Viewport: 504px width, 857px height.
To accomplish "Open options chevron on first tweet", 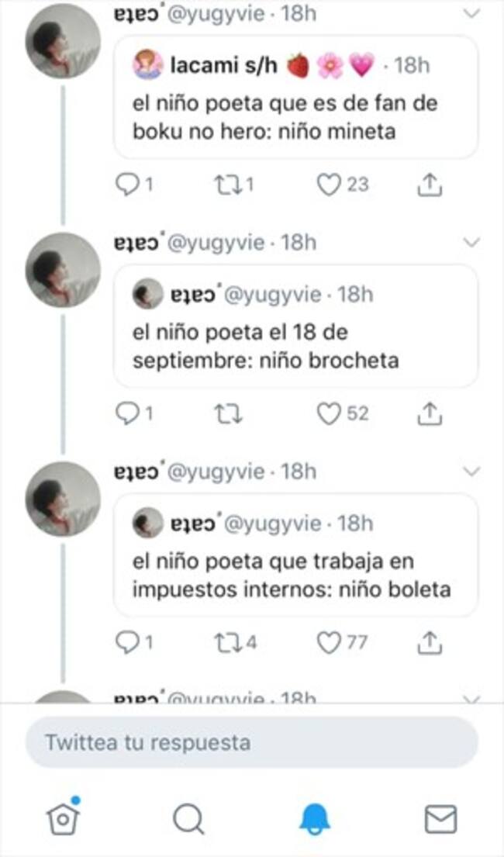I will click(x=471, y=13).
